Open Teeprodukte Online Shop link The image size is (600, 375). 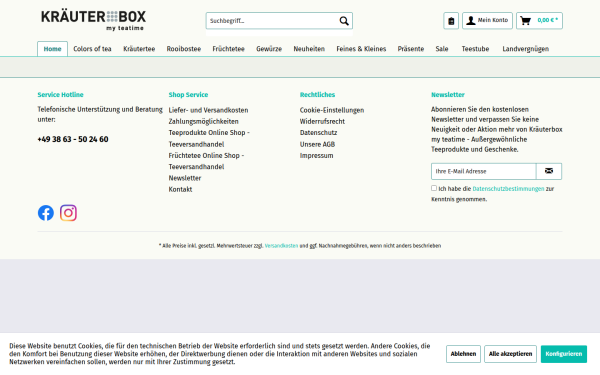click(x=209, y=138)
